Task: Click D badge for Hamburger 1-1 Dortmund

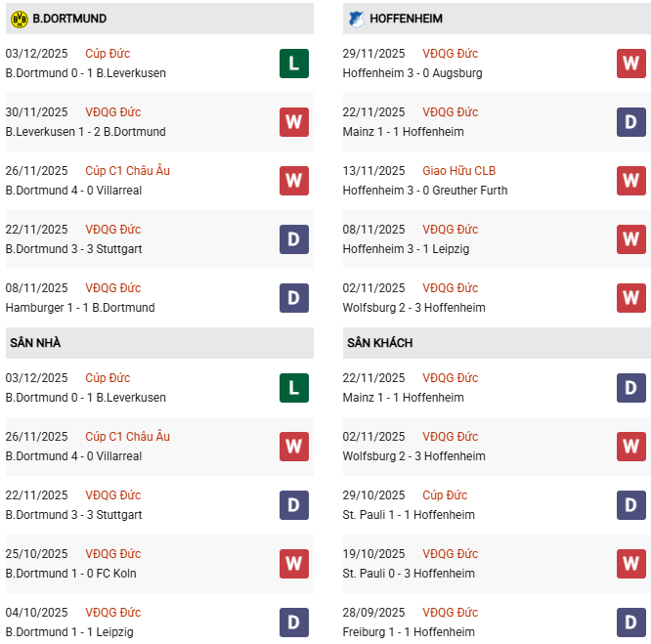Action: [x=294, y=298]
